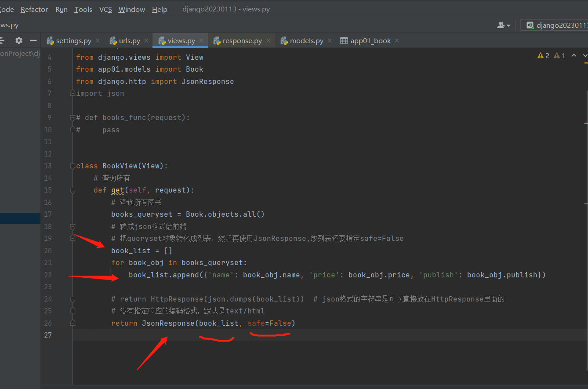This screenshot has height=389, width=588.
Task: Close the views.py editor tab
Action: [202, 40]
